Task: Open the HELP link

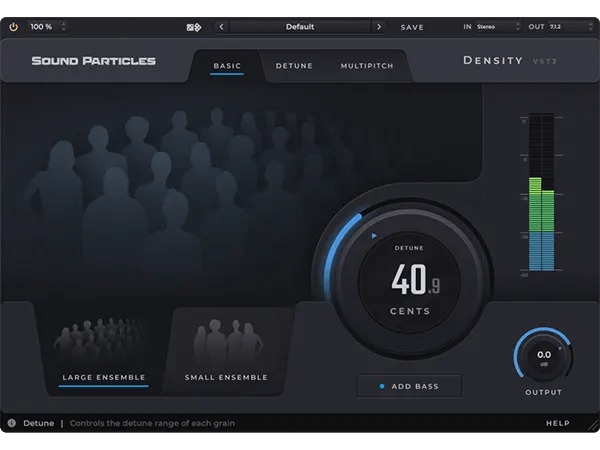Action: point(558,423)
